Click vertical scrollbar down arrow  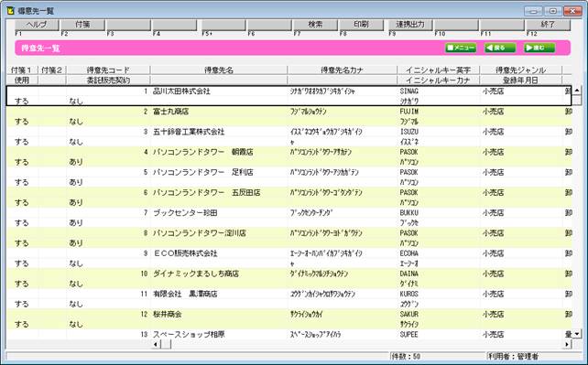[x=577, y=334]
